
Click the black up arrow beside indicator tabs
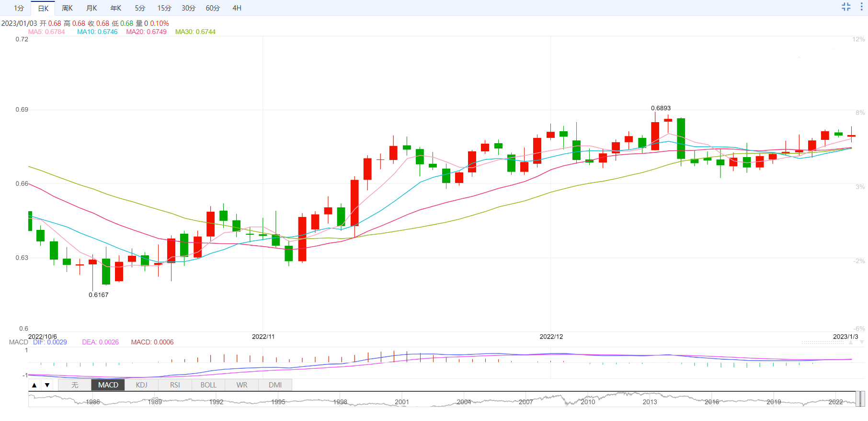click(x=34, y=385)
